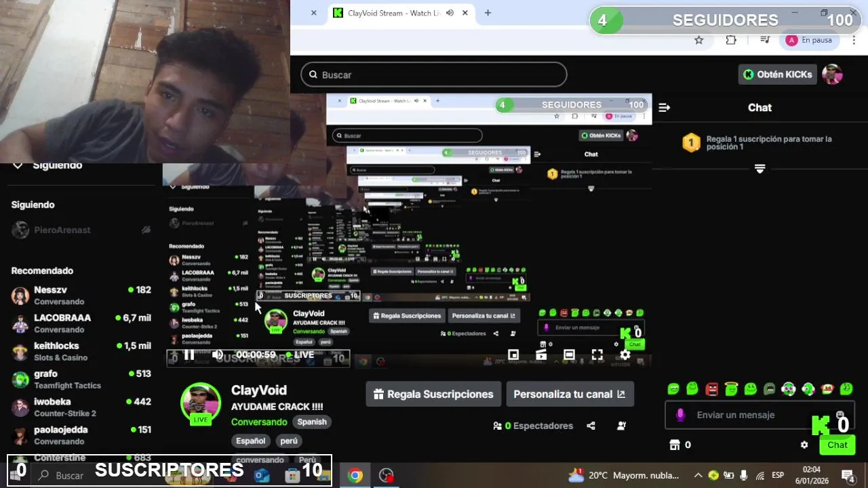
Task: Open Nesszv recommended channel
Action: pyautogui.click(x=81, y=296)
